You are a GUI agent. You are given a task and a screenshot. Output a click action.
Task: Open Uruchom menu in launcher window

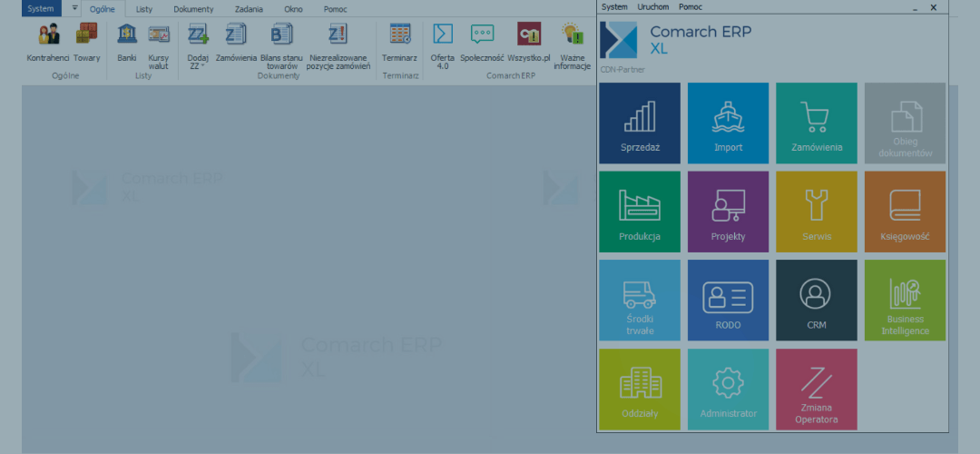[x=653, y=7]
